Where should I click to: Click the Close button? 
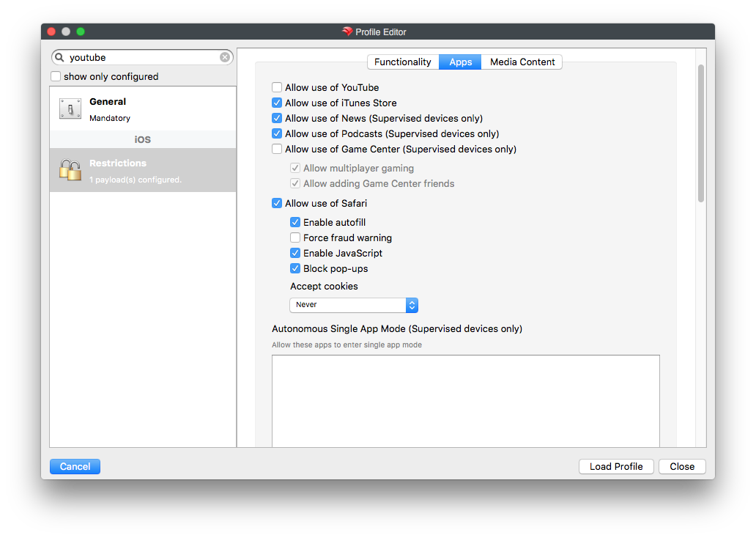(682, 467)
